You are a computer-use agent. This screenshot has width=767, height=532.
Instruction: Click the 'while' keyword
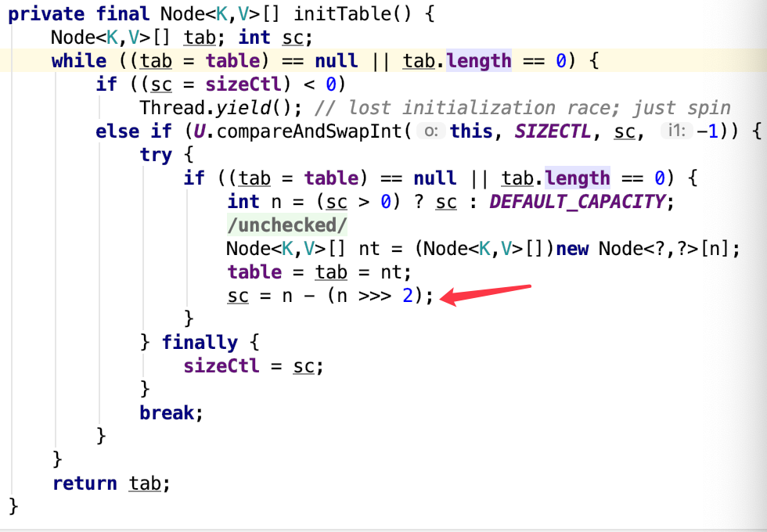(79, 61)
